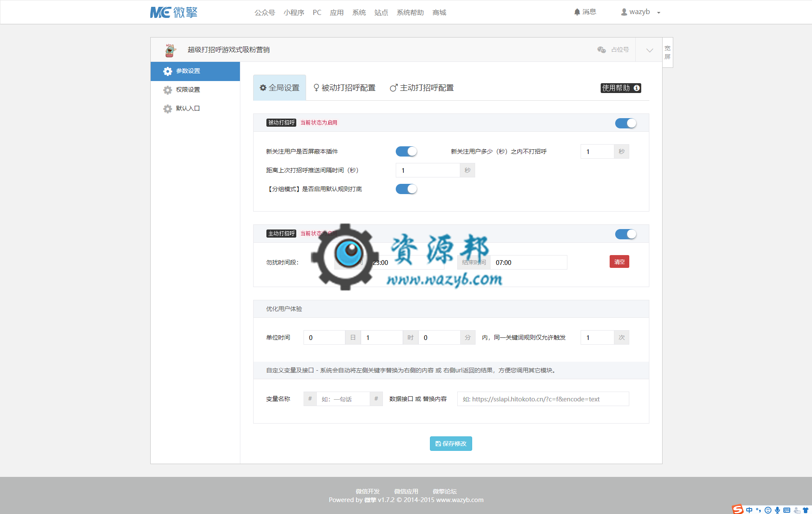
Task: Open the 应用 menu
Action: click(x=336, y=12)
